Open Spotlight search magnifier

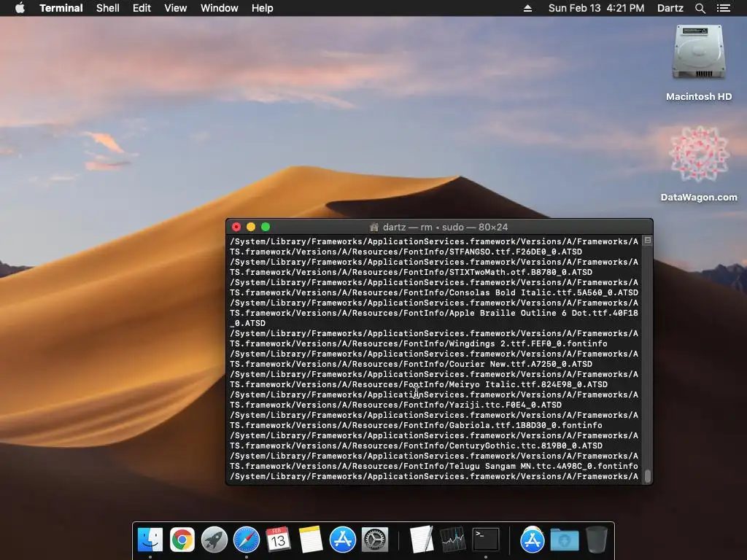pos(700,8)
